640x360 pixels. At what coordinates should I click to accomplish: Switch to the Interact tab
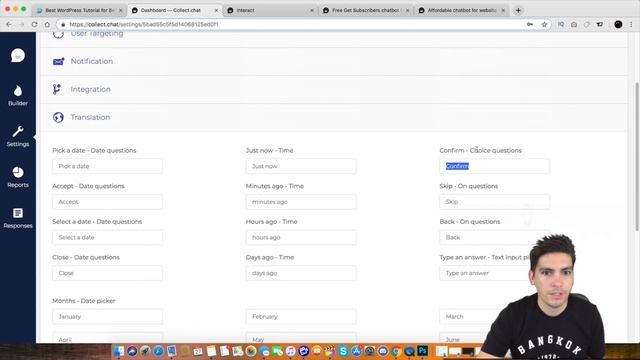pos(270,10)
